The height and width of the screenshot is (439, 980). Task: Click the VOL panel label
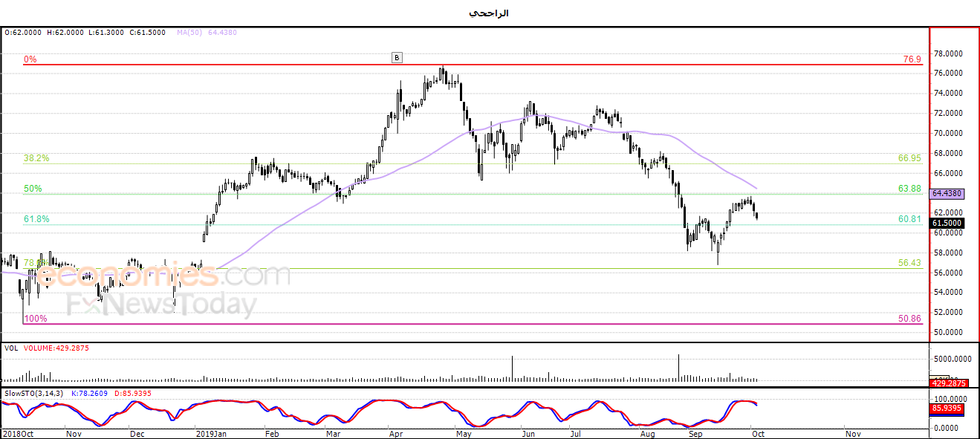(x=11, y=347)
